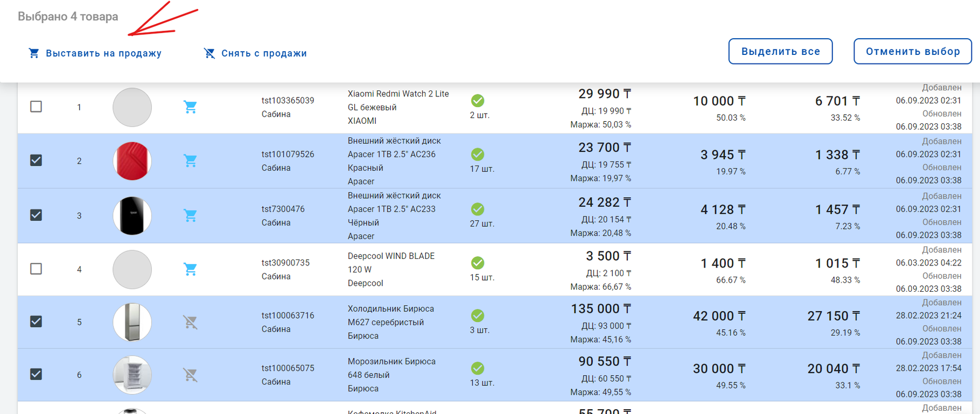Check the checkbox for row 1 Xiaomi
Viewport: 980px width, 414px height.
[x=36, y=107]
